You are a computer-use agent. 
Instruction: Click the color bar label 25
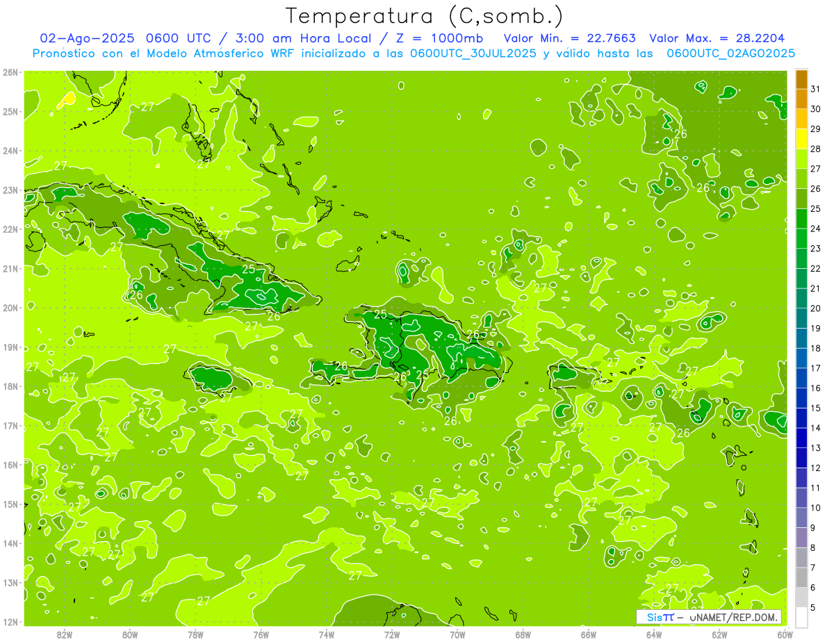coord(816,208)
